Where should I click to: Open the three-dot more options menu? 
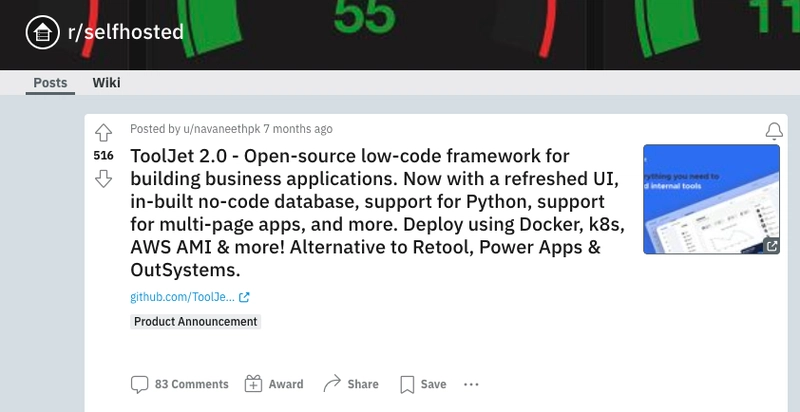pyautogui.click(x=471, y=384)
